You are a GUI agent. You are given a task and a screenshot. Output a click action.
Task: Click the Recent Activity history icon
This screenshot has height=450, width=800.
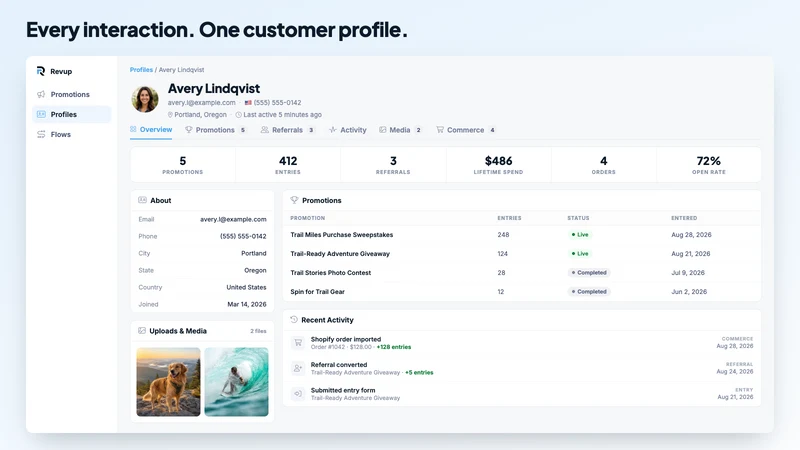coord(294,319)
